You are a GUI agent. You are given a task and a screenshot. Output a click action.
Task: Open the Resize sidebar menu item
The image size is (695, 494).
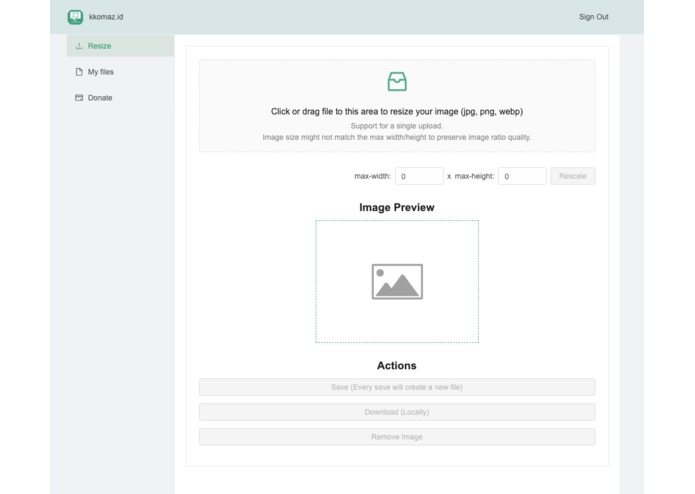(120, 46)
